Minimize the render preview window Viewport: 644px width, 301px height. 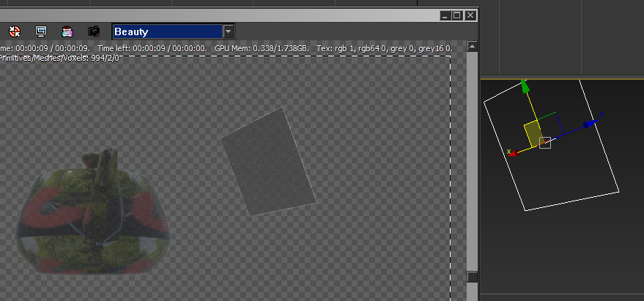(445, 15)
